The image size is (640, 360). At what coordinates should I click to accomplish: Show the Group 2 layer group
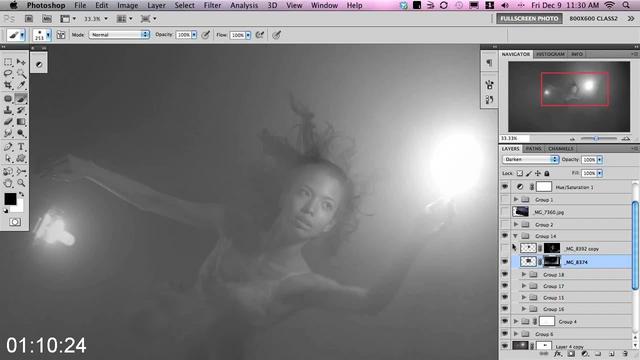point(505,224)
